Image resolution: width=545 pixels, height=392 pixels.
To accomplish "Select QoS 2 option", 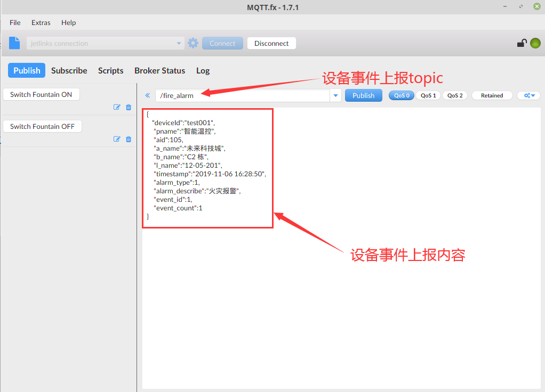I will [x=455, y=95].
